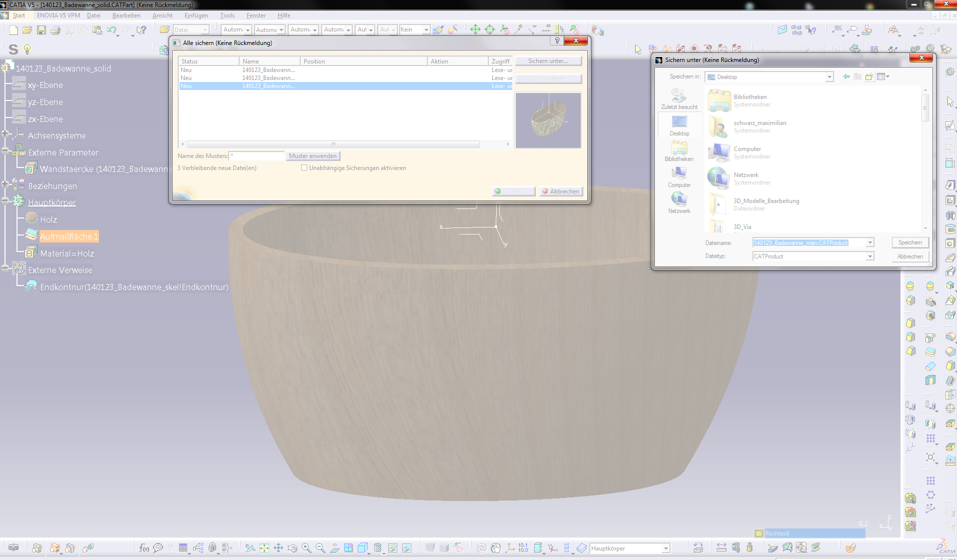Screen dimensions: 957x560
Task: Open the Dateityp CATProduct dropdown
Action: point(870,256)
